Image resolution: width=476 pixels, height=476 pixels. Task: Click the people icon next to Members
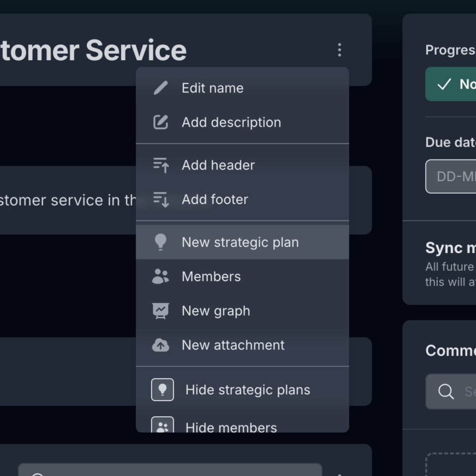(160, 276)
